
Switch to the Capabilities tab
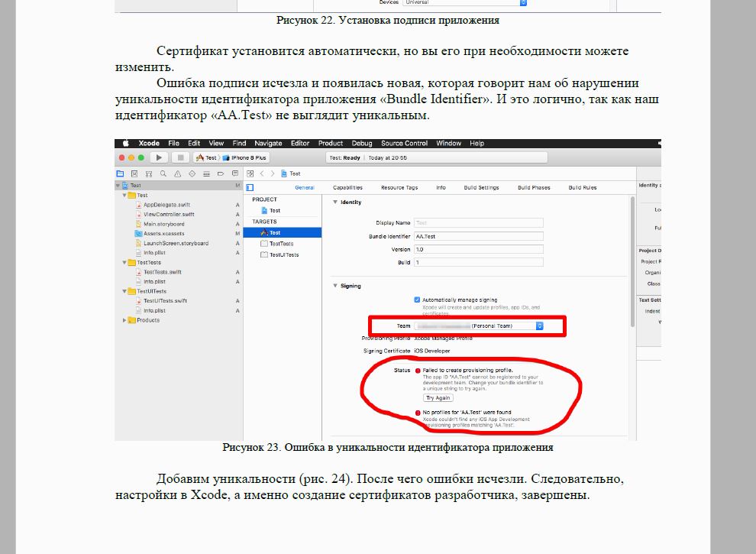coord(347,188)
